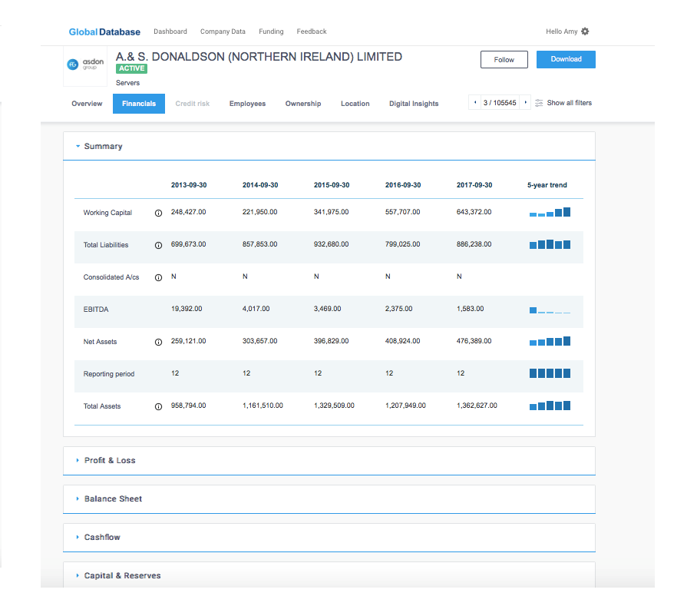Viewport: 697px width, 616px height.
Task: Open Dashboard in top navigation
Action: point(170,31)
